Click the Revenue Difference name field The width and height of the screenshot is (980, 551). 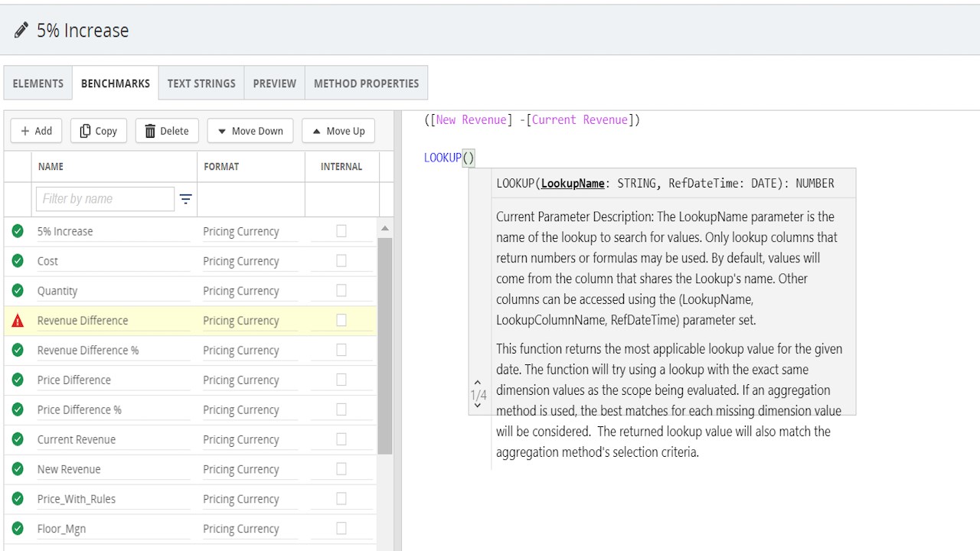click(x=113, y=321)
